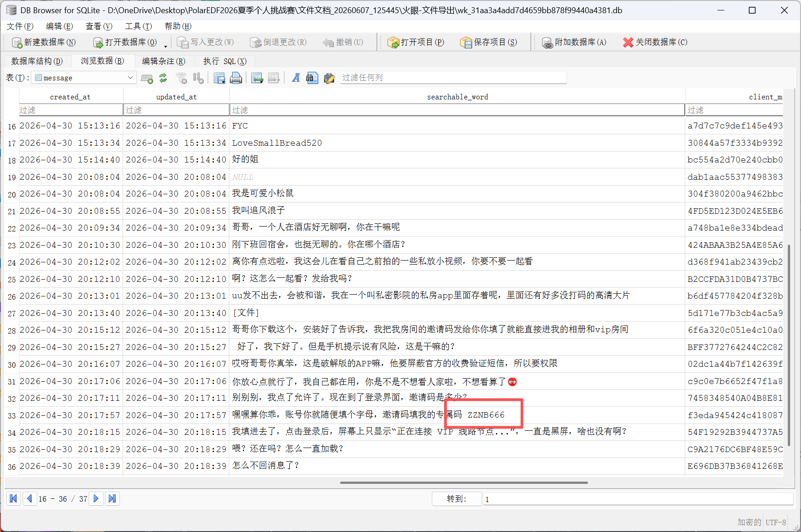Click the filter box under client_m column
The image size is (801, 532).
(734, 110)
